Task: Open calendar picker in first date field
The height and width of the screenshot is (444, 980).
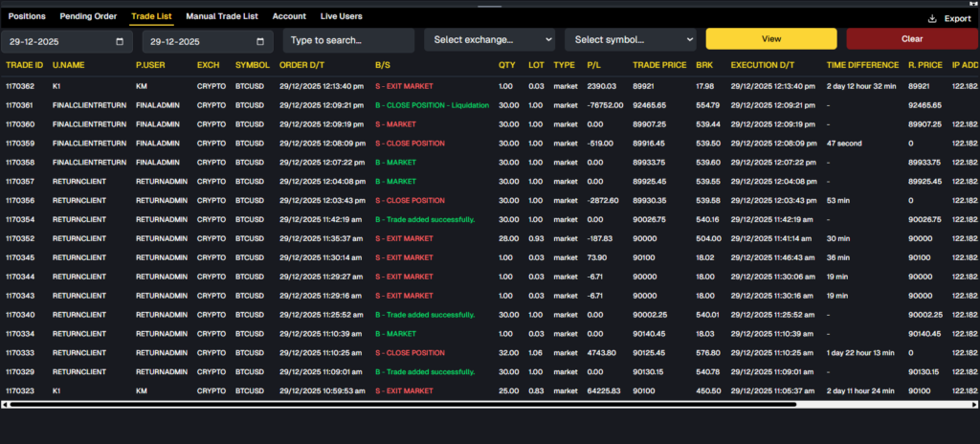Action: click(x=119, y=41)
